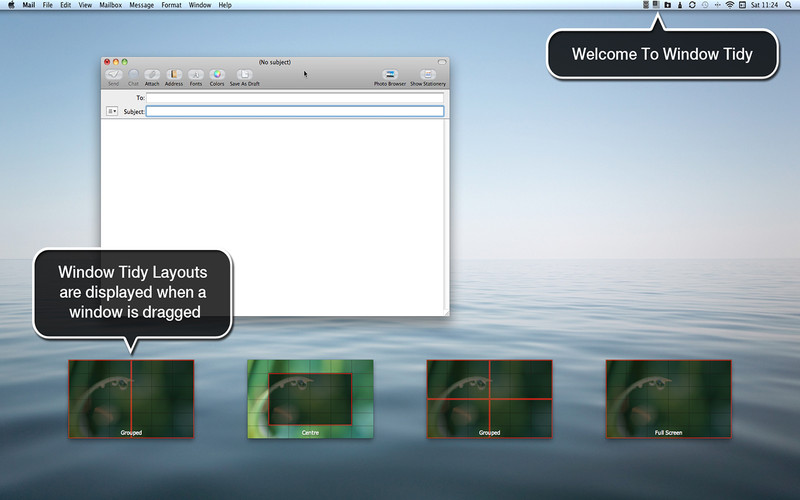800x500 pixels.
Task: Open the Mailbox menu
Action: pyautogui.click(x=110, y=5)
